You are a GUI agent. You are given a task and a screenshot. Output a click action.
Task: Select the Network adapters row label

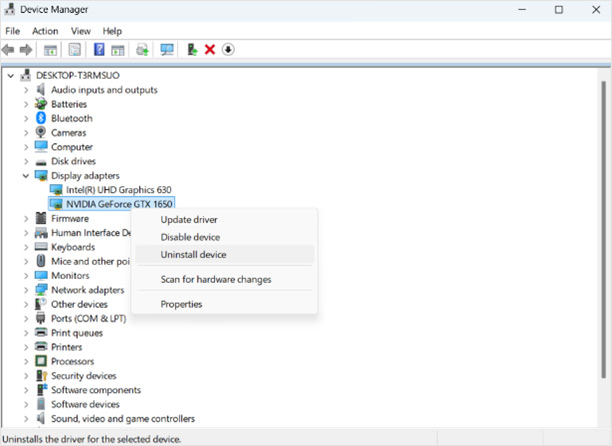pyautogui.click(x=88, y=290)
